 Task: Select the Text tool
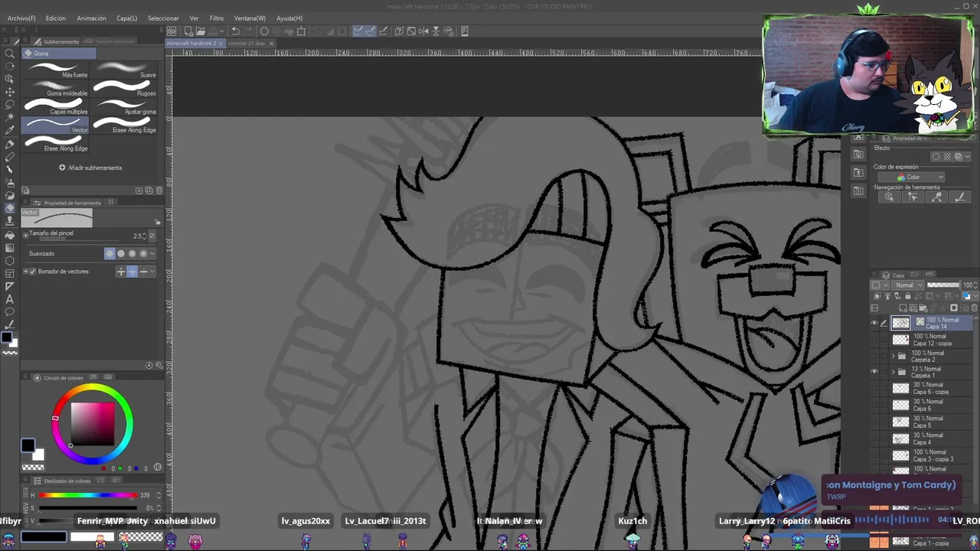pyautogui.click(x=10, y=300)
